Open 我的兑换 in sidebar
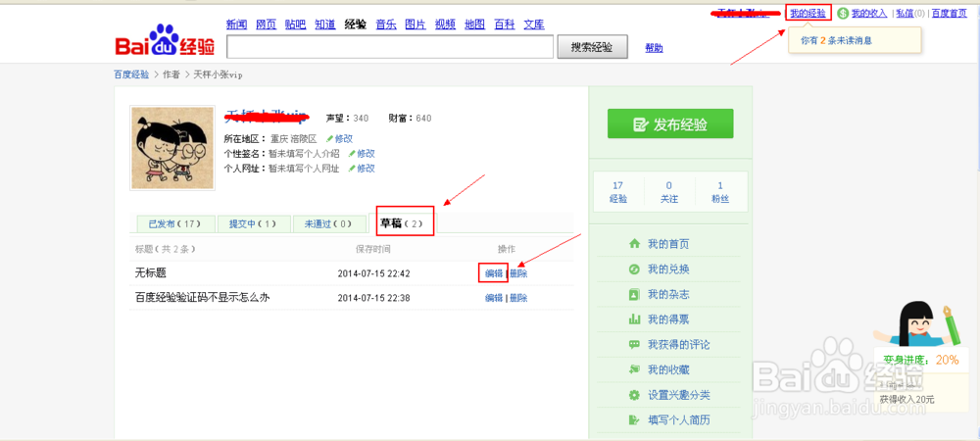Viewport: 980px width, 441px height. click(x=668, y=269)
